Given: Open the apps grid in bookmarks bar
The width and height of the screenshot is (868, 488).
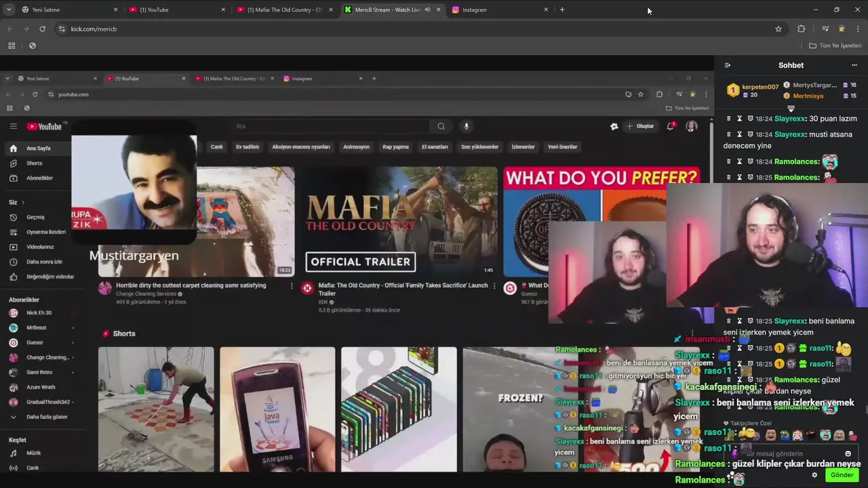Looking at the screenshot, I should coord(12,45).
